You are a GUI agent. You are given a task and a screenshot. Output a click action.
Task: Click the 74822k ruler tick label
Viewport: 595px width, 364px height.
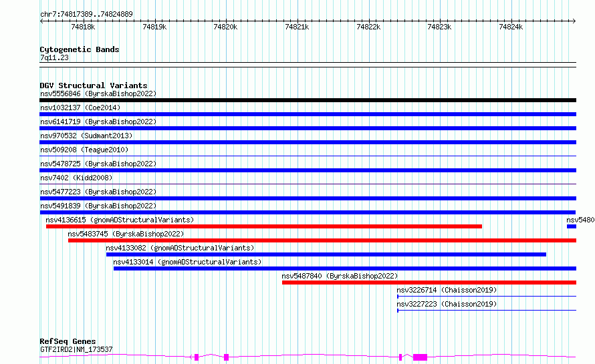pyautogui.click(x=368, y=27)
